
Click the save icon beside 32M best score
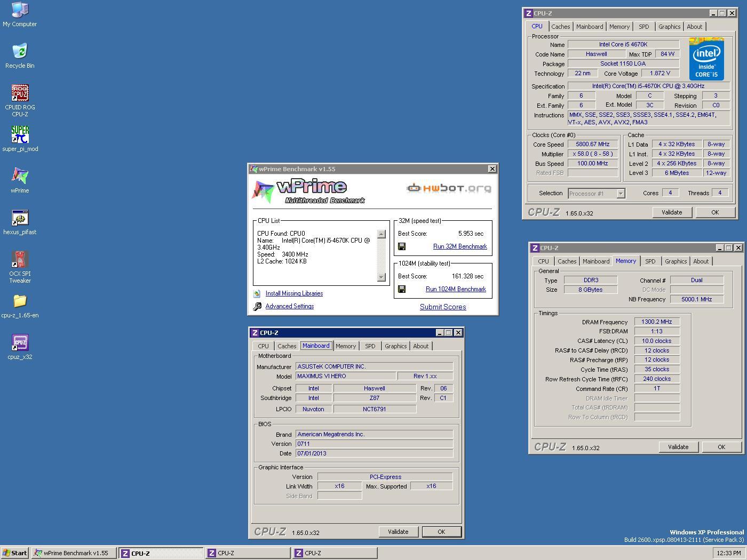[x=402, y=246]
